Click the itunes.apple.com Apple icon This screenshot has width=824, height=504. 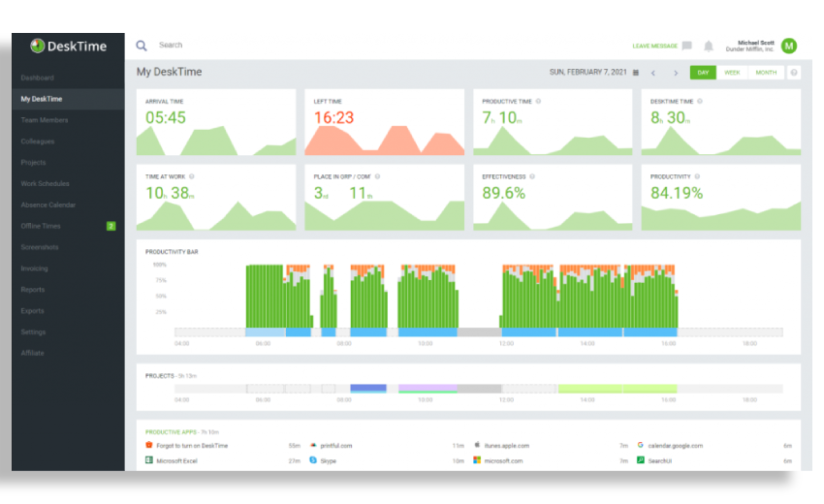coord(477,445)
